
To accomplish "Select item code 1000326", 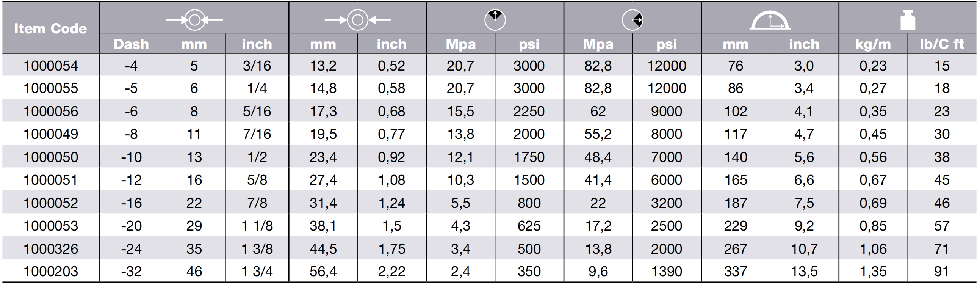I will [51, 249].
